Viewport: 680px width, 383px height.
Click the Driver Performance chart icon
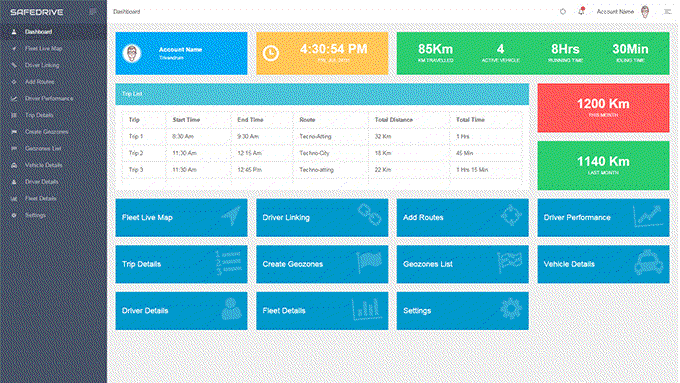(x=648, y=216)
